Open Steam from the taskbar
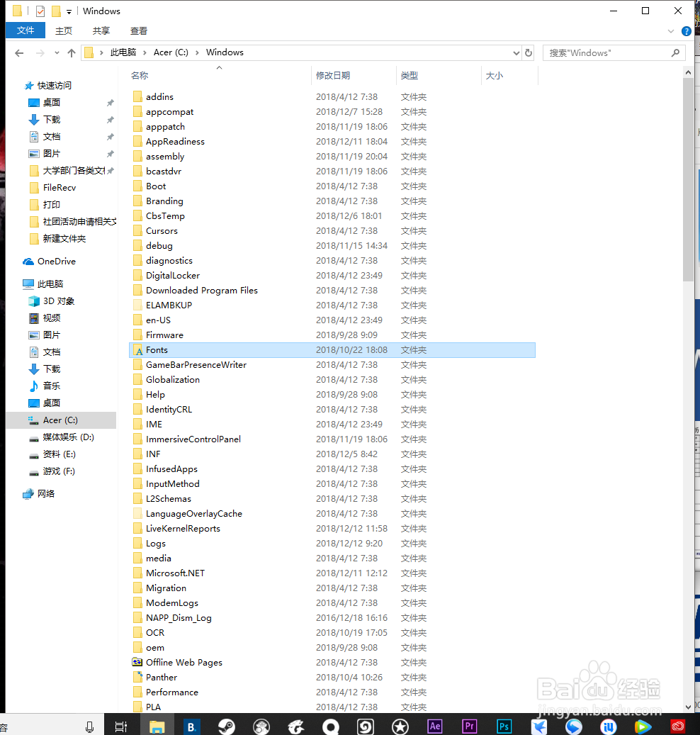Viewport: 700px width, 735px height. click(x=227, y=726)
